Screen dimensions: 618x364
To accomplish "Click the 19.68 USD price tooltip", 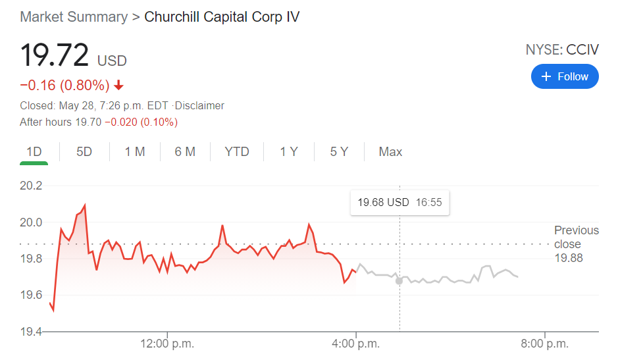I will point(399,203).
